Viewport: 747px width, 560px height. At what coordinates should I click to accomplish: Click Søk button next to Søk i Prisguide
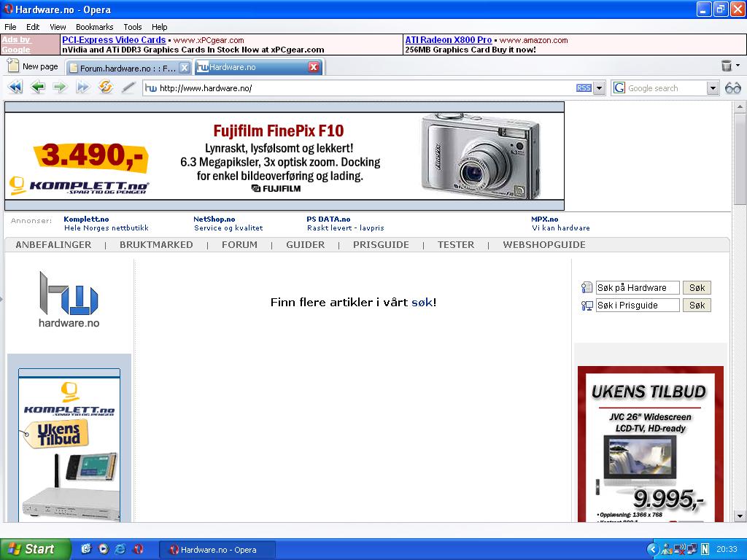(697, 306)
